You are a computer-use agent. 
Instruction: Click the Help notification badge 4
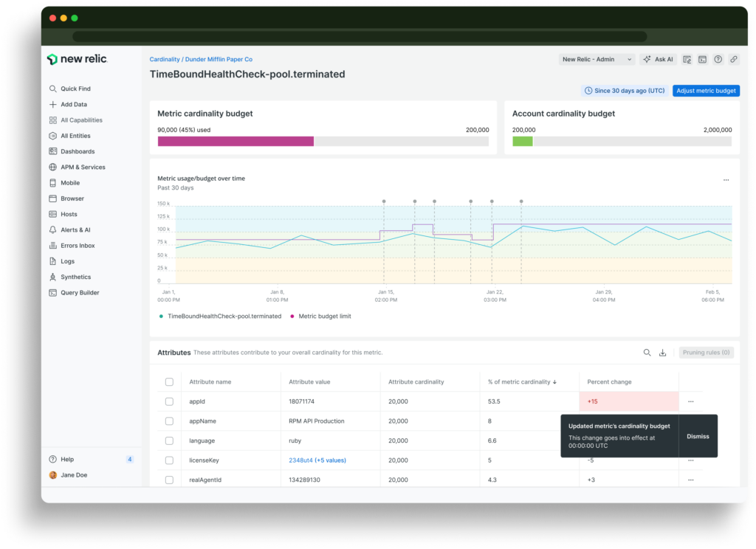(x=129, y=460)
